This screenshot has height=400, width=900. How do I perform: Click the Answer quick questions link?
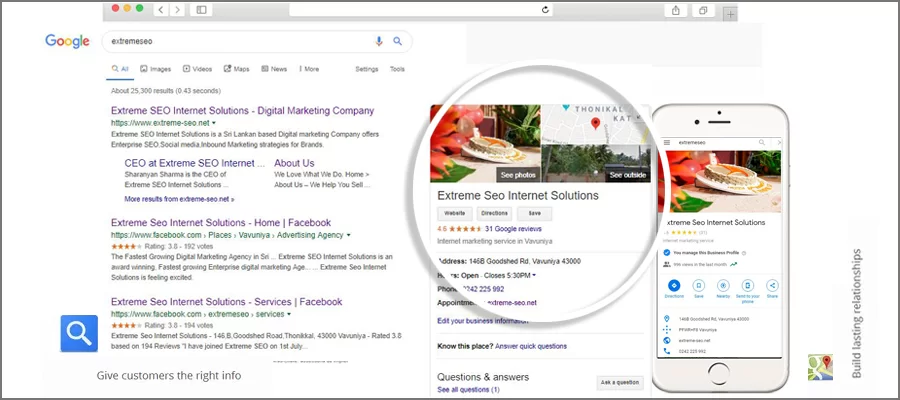531,346
